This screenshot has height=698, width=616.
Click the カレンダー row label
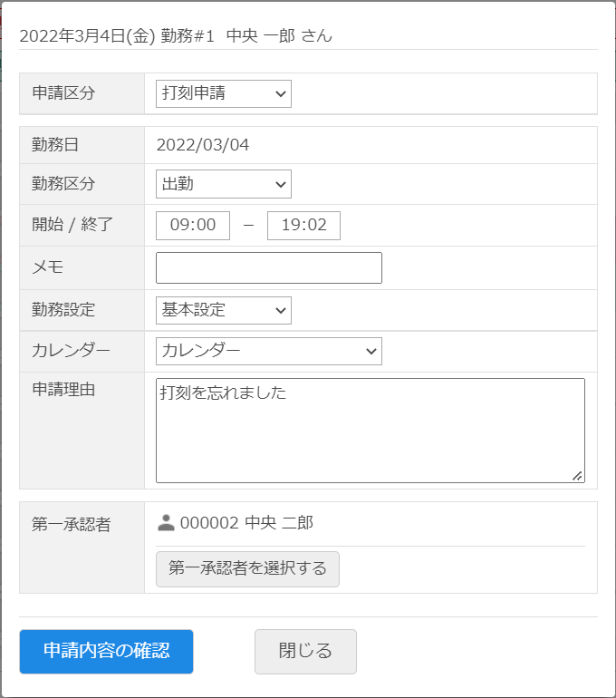[71, 350]
